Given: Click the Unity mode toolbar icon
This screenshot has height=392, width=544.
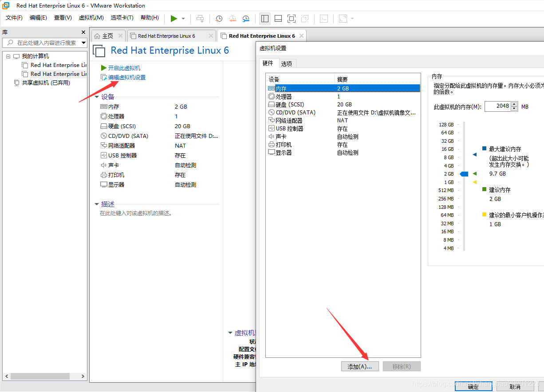Looking at the screenshot, I should point(305,18).
